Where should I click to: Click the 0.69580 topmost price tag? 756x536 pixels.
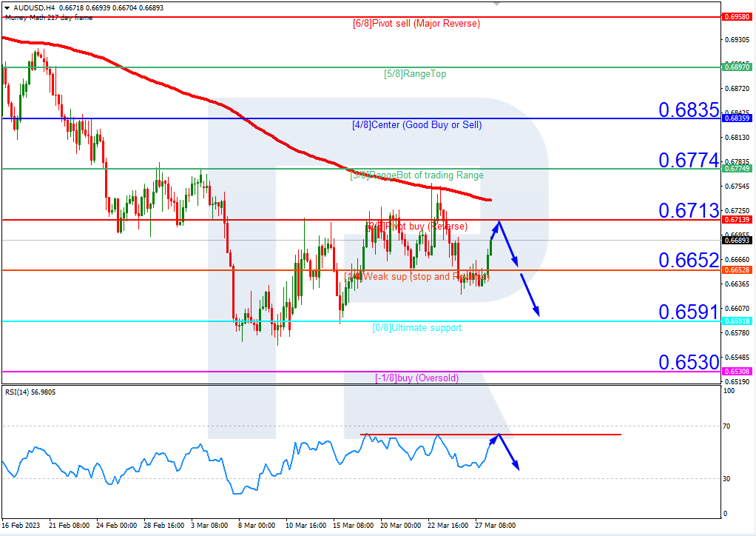[x=736, y=15]
